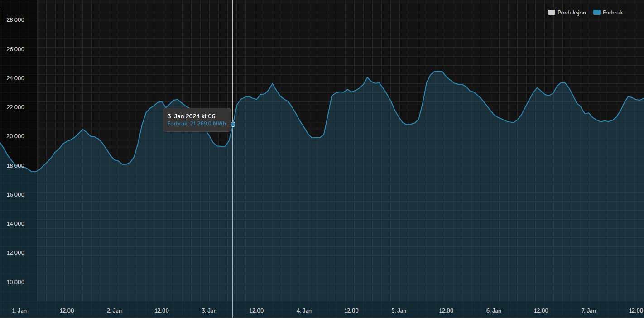Click the '14 000' y-axis label
Image resolution: width=644 pixels, height=318 pixels.
click(15, 224)
